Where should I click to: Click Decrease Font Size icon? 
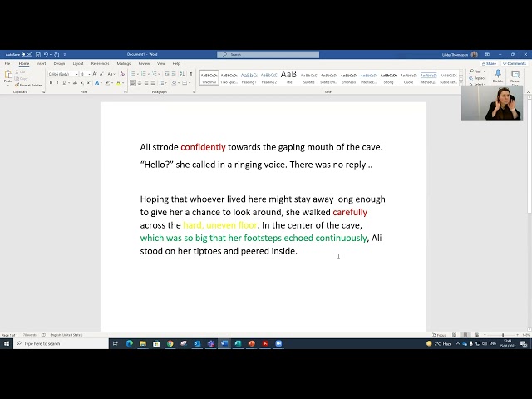click(x=101, y=74)
